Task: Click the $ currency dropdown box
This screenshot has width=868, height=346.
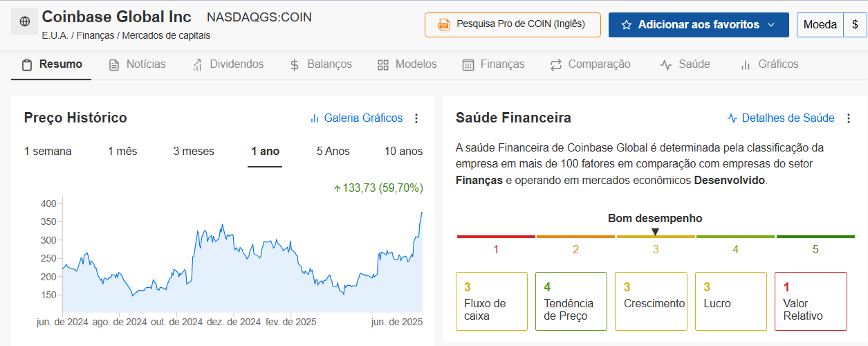Action: click(856, 25)
